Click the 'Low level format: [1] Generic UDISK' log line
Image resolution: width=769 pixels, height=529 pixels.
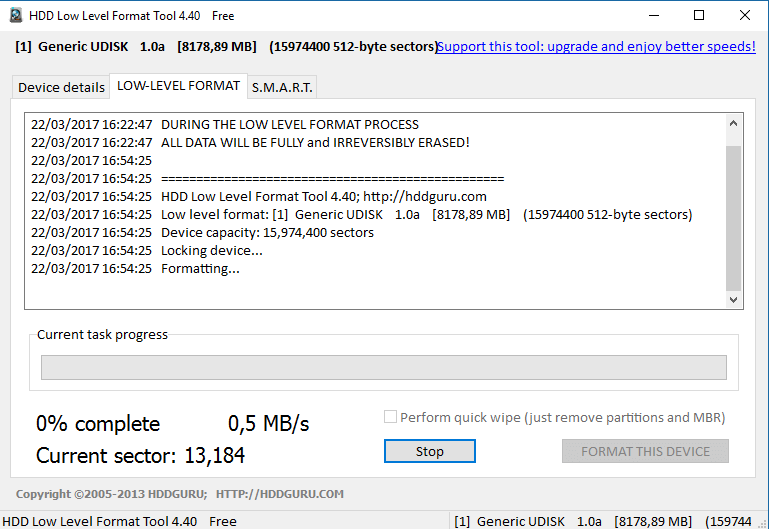[361, 215]
